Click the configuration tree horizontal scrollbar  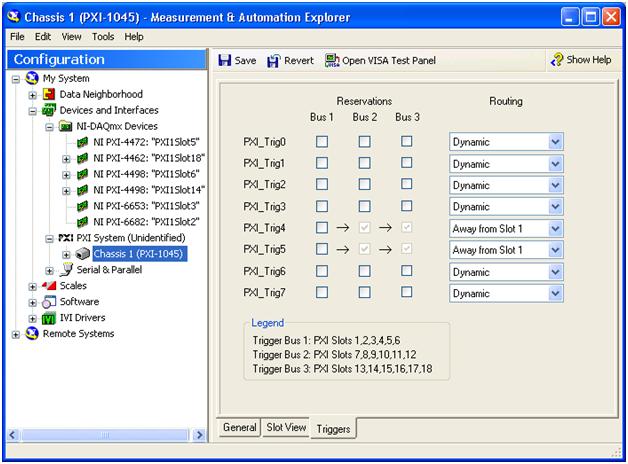[103, 435]
